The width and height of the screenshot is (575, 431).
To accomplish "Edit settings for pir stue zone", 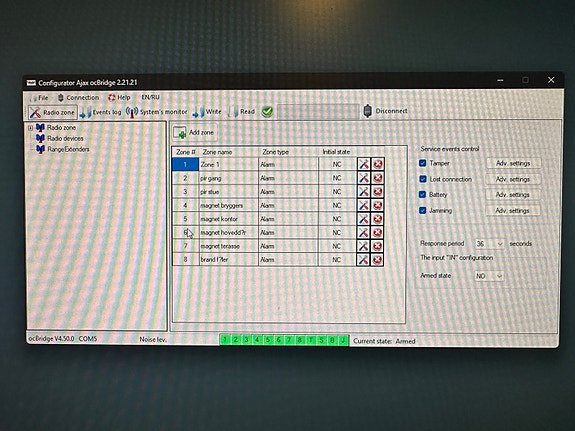I will point(363,191).
